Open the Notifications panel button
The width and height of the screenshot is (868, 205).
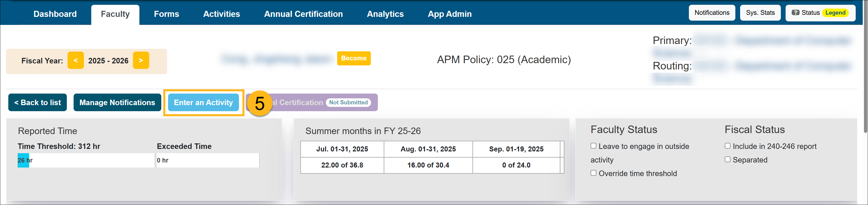(712, 13)
